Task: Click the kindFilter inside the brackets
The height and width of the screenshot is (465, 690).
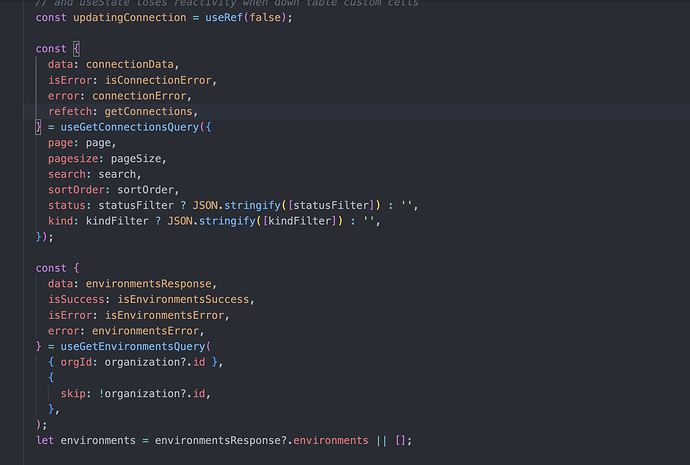Action: 299,221
